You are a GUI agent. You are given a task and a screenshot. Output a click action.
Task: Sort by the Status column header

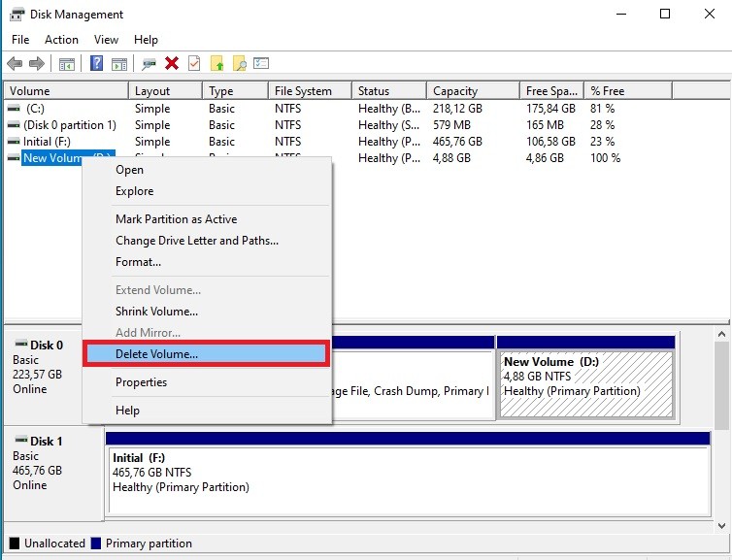click(x=389, y=90)
